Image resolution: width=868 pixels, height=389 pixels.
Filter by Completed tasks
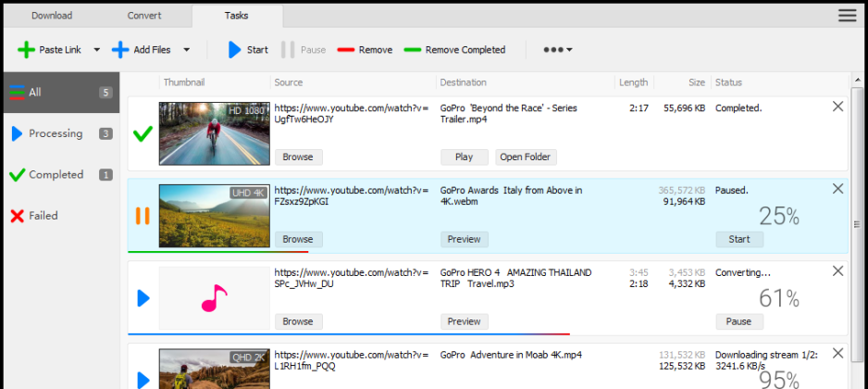[61, 174]
